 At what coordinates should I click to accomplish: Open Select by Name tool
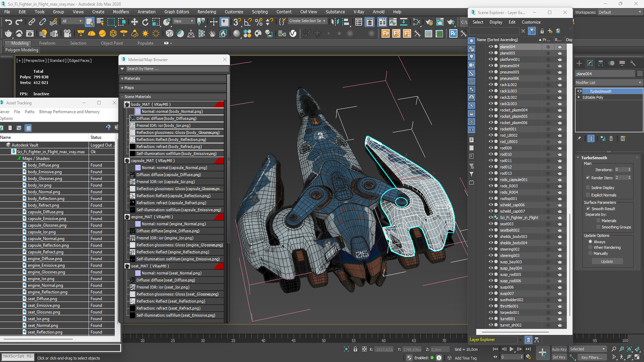click(x=100, y=22)
